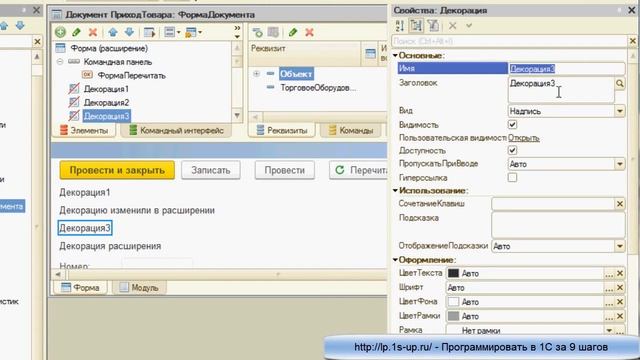Click the green pencil in requisites toolbar

point(293,32)
